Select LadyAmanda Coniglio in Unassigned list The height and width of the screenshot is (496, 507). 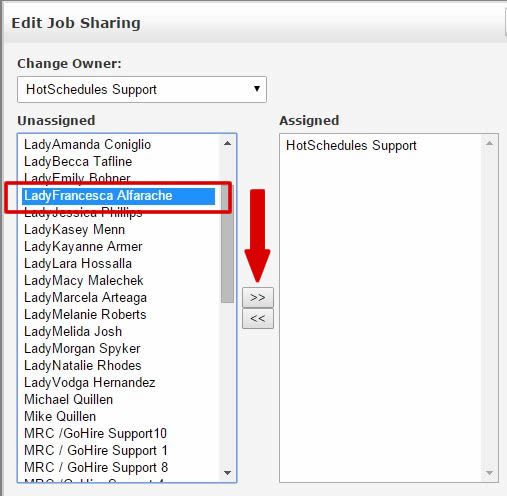click(87, 145)
